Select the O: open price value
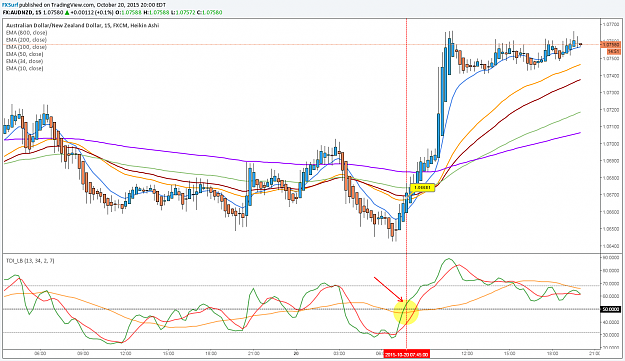This screenshot has width=625, height=361. (128, 12)
